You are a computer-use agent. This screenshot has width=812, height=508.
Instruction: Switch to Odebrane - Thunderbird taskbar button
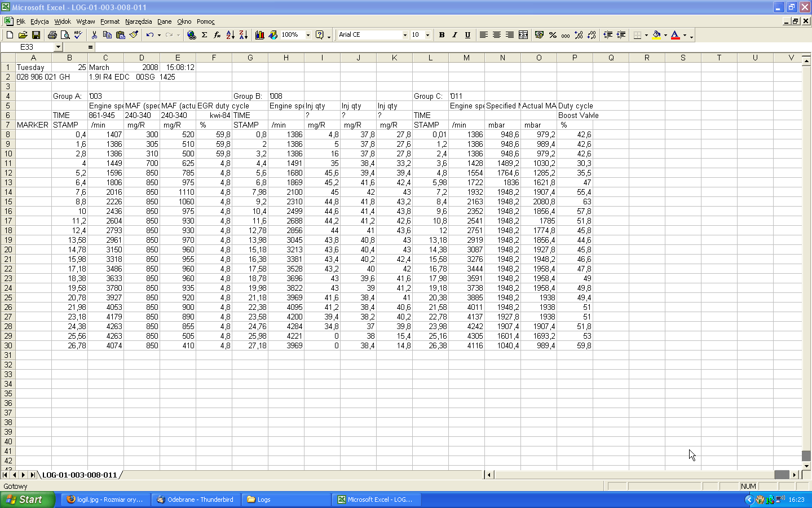click(195, 500)
